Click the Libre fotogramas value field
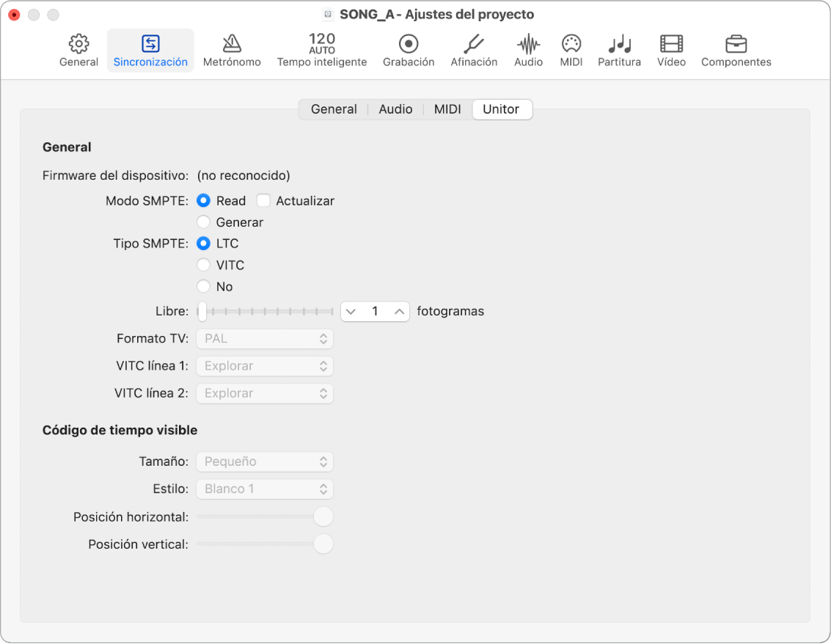Image resolution: width=831 pixels, height=644 pixels. 375,312
